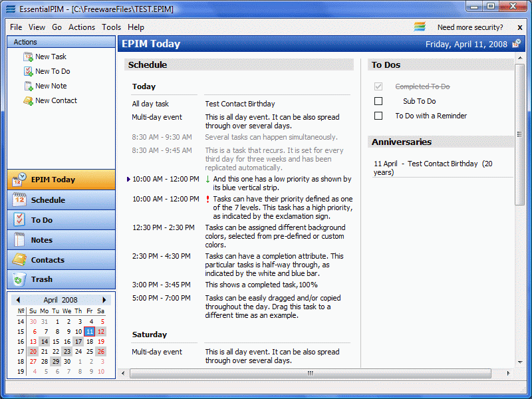Click the New Task calendar icon

28,57
